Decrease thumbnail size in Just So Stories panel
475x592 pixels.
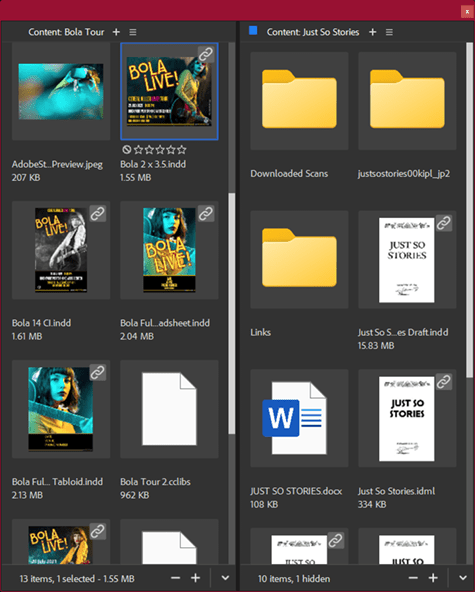point(413,578)
